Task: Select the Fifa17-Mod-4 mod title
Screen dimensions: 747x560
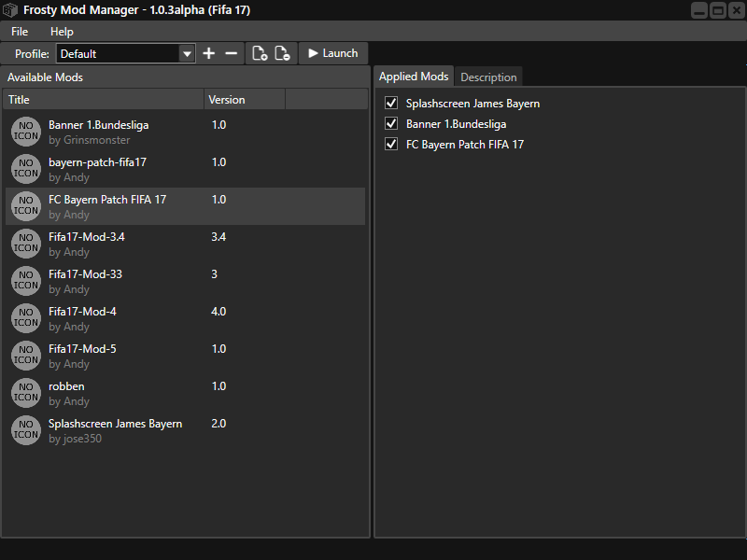Action: (x=82, y=312)
